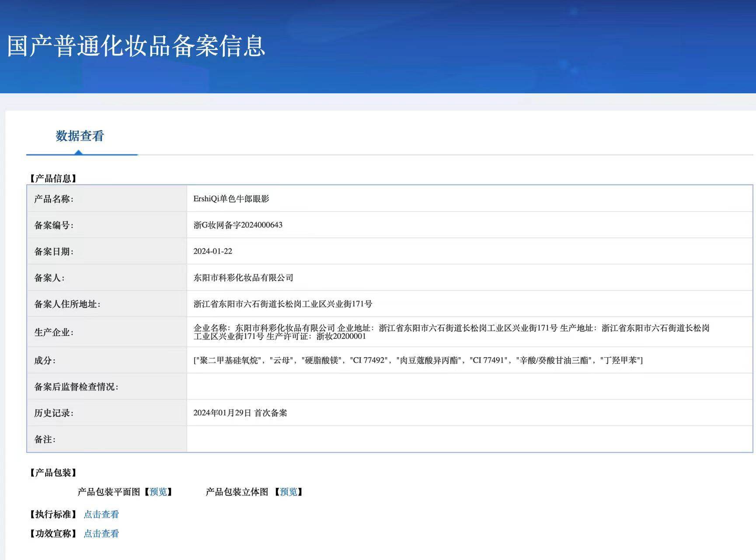The image size is (756, 560).
Task: Switch to the 数据查看 tab
Action: tap(80, 136)
